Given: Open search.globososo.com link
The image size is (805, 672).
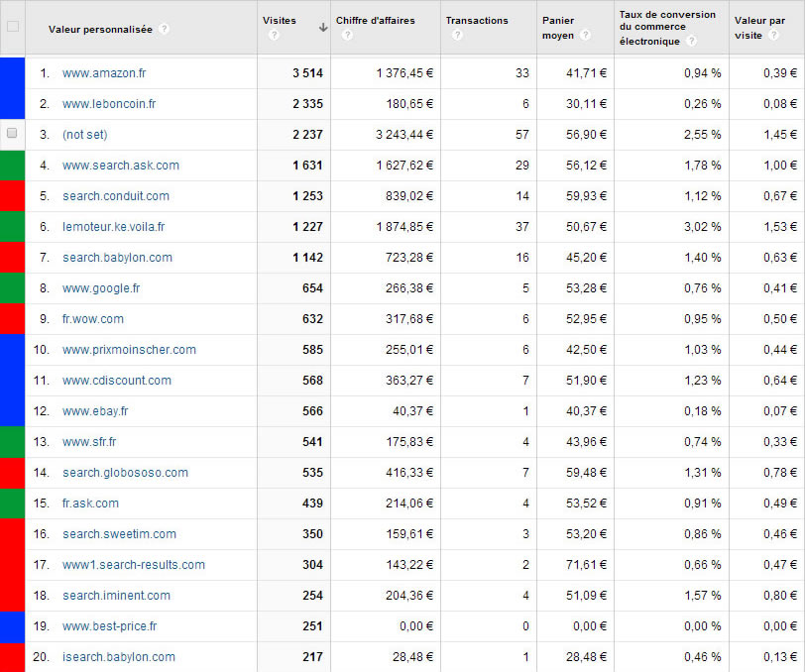Looking at the screenshot, I should tap(125, 473).
